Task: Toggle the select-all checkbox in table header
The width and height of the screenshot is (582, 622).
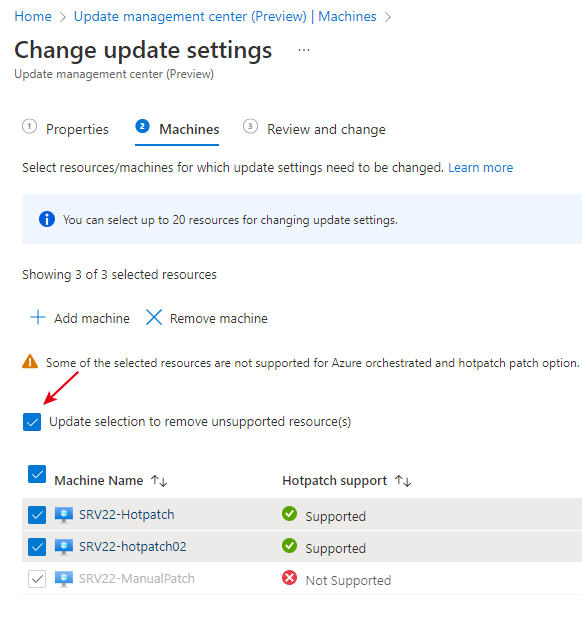Action: 37,474
